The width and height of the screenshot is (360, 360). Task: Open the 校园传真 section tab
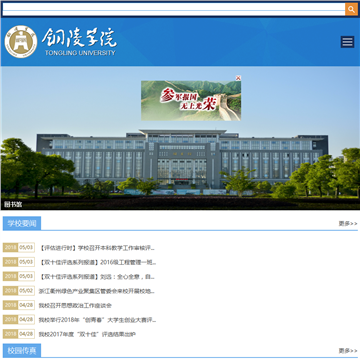pyautogui.click(x=22, y=351)
